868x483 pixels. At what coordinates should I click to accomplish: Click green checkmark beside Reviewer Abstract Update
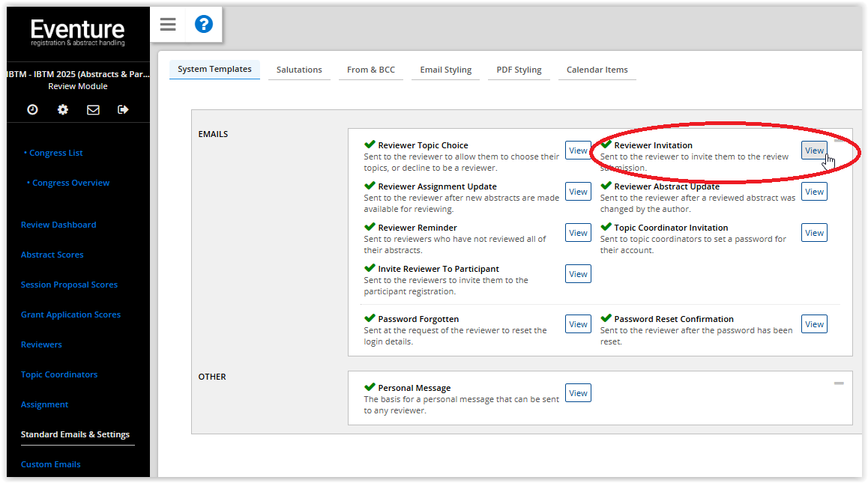pos(606,186)
